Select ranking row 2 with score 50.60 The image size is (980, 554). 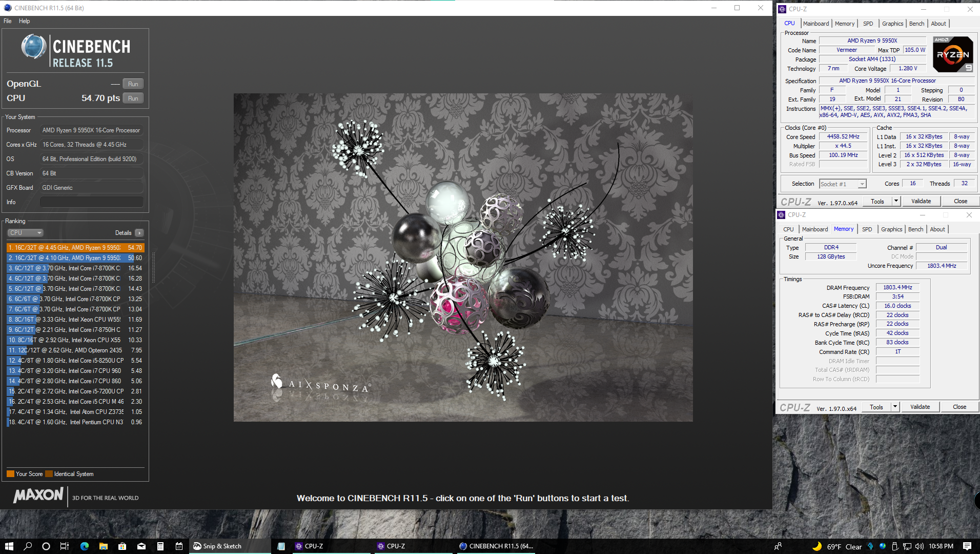(75, 258)
